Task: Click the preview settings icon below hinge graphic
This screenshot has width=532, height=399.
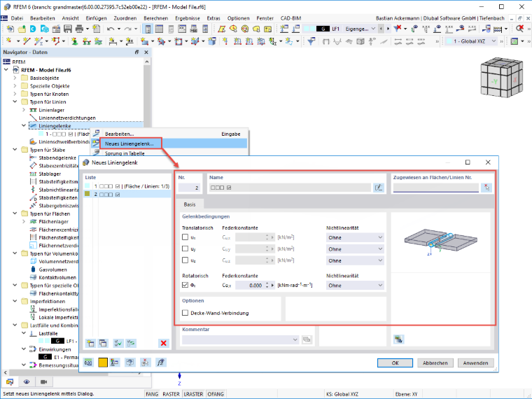Action: point(399,339)
